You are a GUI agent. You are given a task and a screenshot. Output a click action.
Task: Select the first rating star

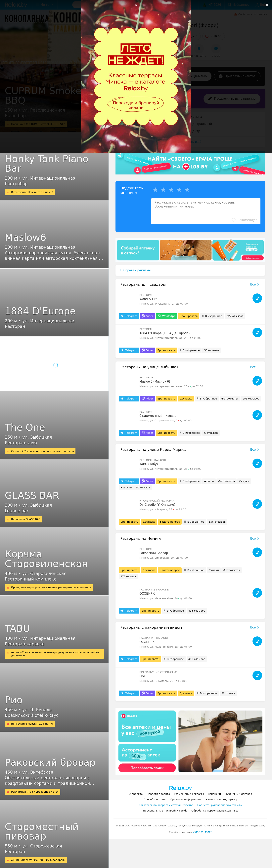155,190
